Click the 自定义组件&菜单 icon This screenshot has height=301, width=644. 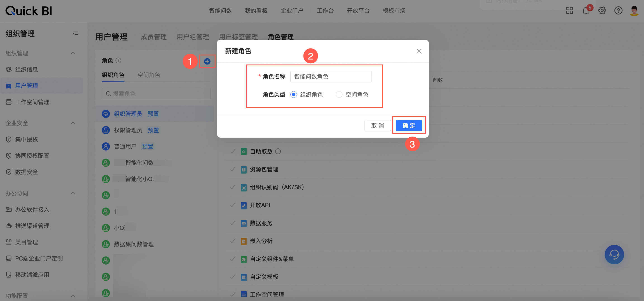coord(244,259)
